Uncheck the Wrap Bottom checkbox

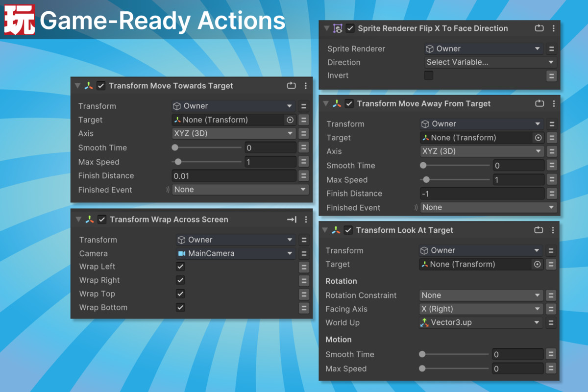(180, 308)
